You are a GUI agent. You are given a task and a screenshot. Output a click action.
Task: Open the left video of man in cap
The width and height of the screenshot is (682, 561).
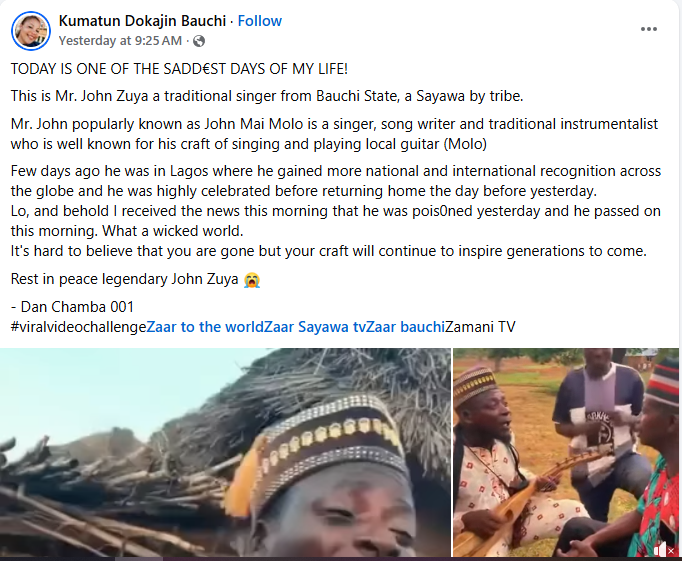point(225,453)
